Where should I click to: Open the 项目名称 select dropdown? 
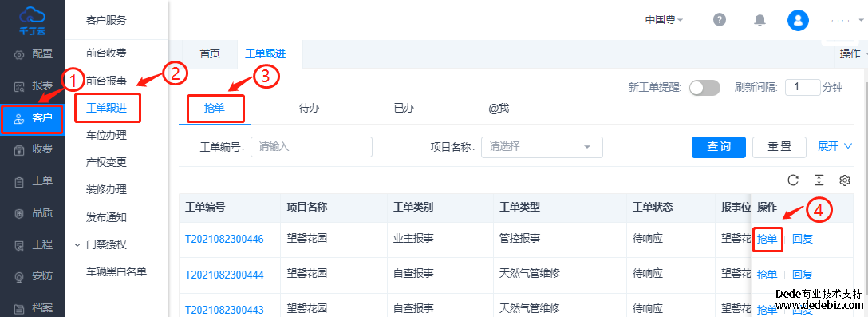point(542,147)
